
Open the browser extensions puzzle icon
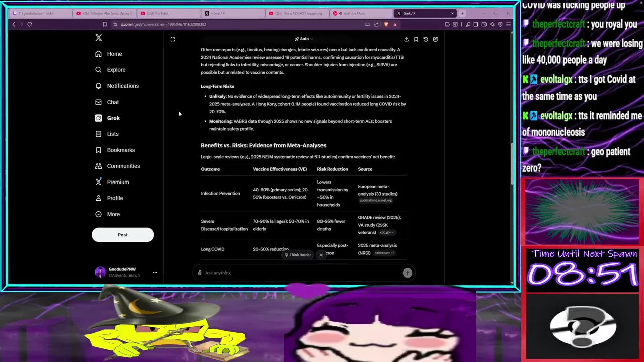pyautogui.click(x=447, y=24)
